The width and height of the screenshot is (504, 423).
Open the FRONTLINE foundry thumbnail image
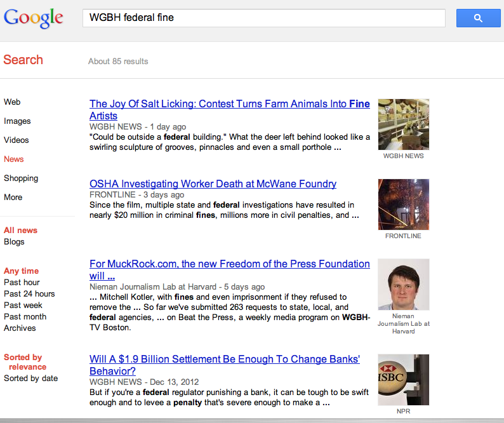tap(403, 204)
